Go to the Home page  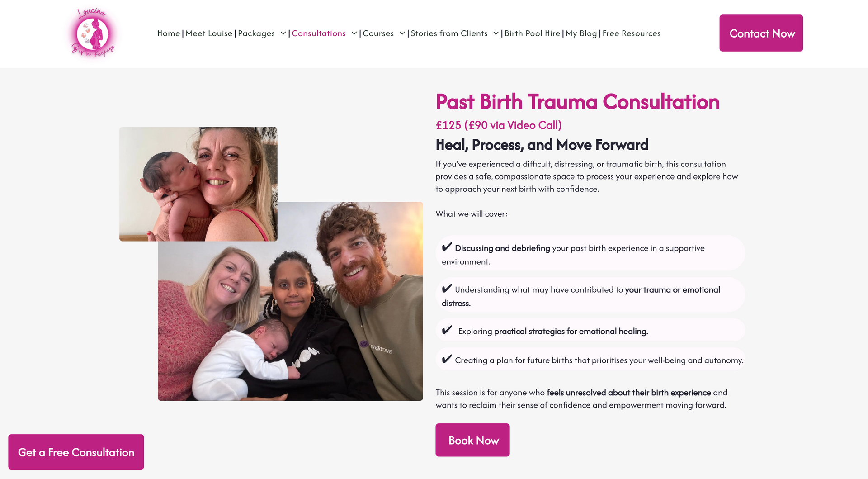(x=169, y=33)
